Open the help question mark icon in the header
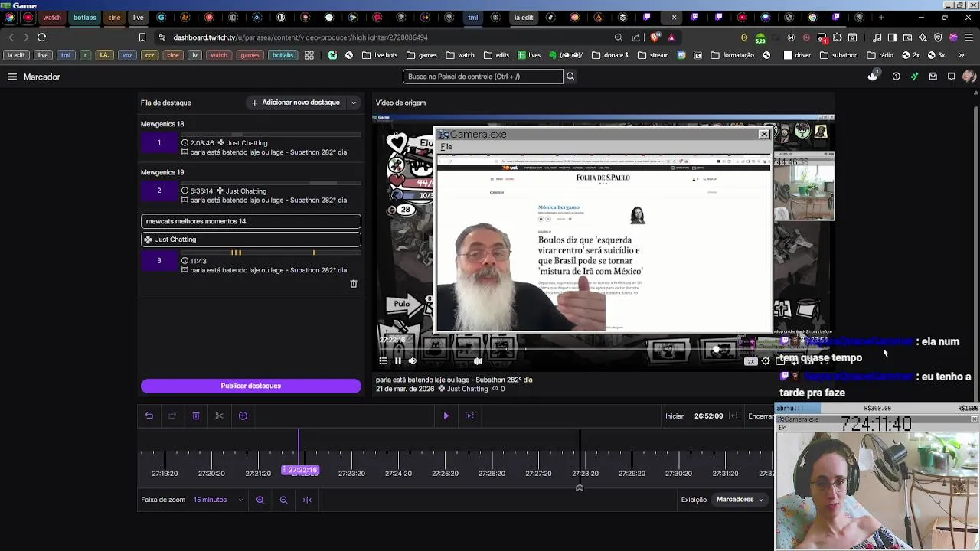The height and width of the screenshot is (551, 980). coord(896,77)
